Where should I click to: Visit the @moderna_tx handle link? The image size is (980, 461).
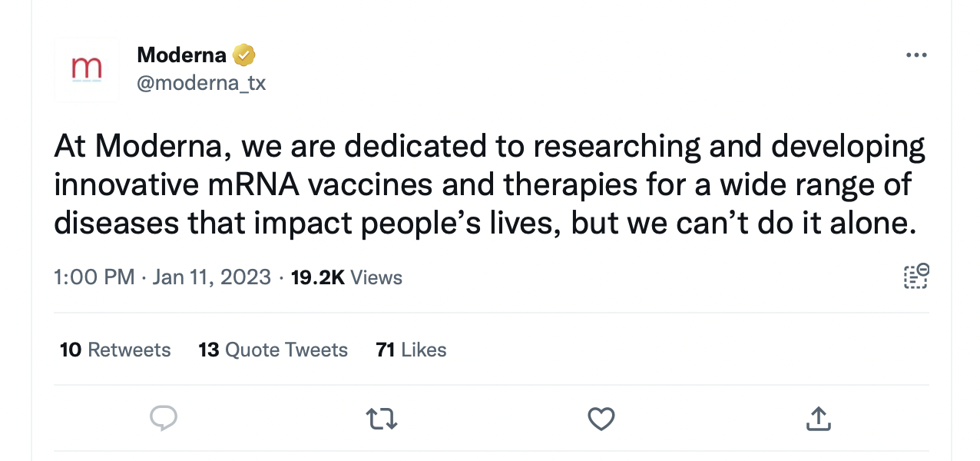pos(201,83)
